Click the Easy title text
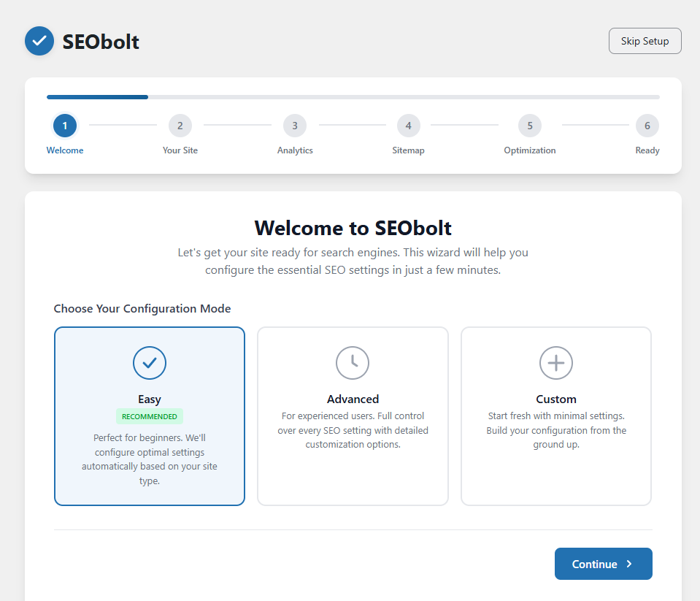Screen dimensions: 700x601 150,399
